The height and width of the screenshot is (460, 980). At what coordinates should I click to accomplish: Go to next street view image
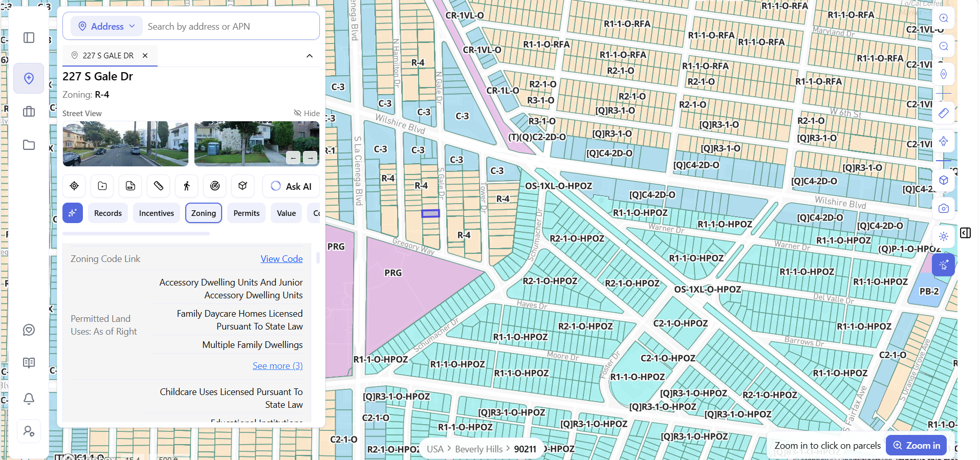click(x=310, y=158)
